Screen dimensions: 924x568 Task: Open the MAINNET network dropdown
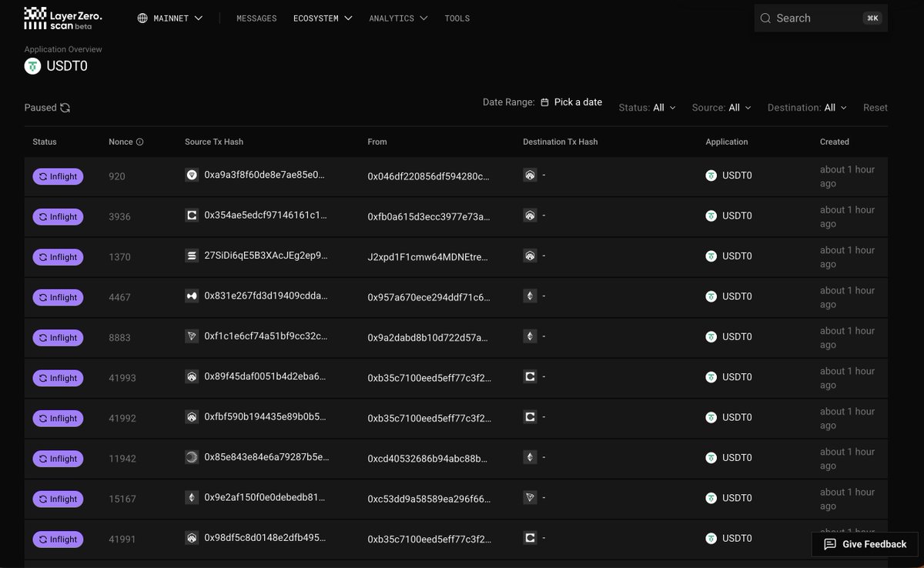pyautogui.click(x=170, y=18)
